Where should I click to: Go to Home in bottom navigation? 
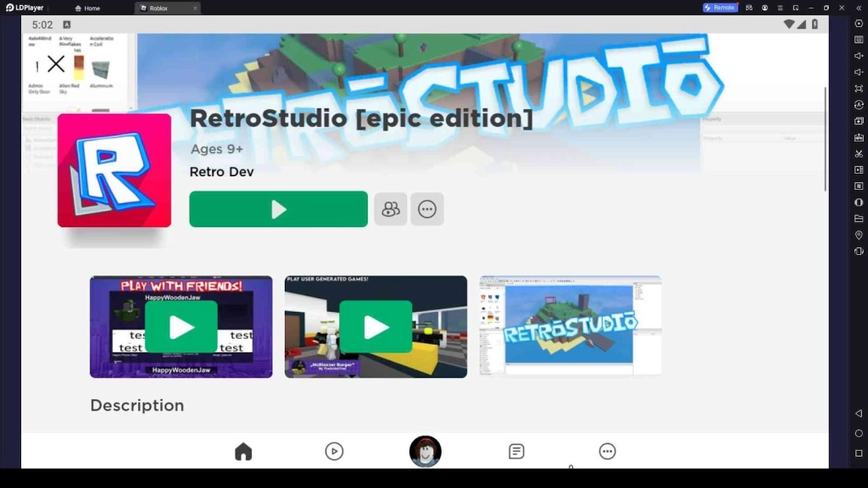(x=243, y=452)
